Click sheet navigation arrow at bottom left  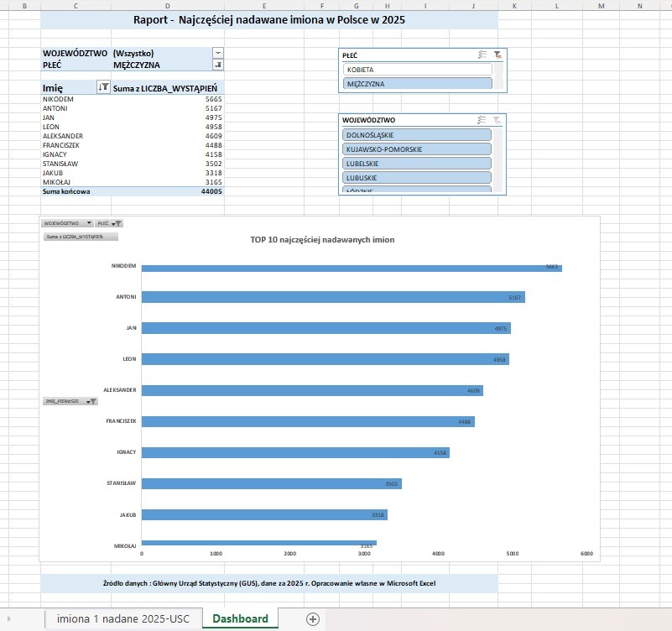click(x=8, y=618)
